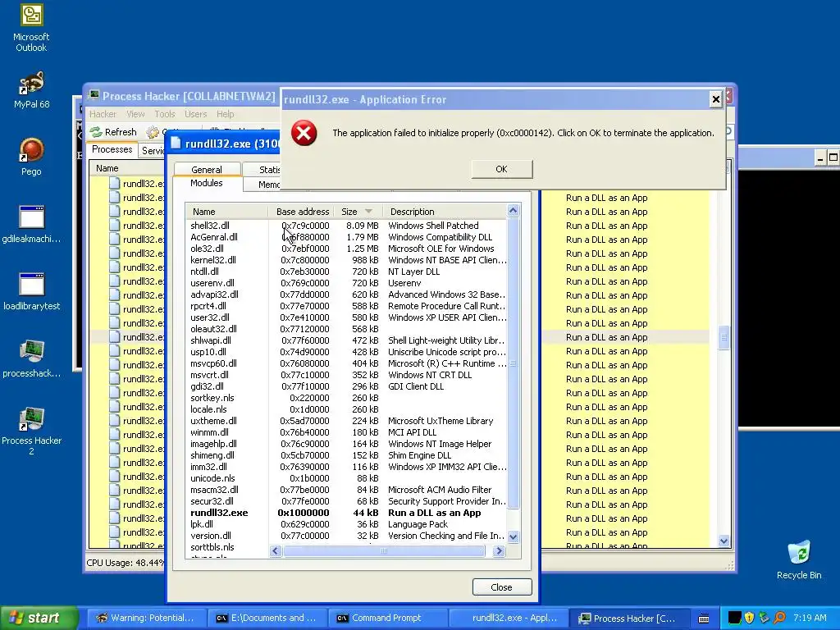Select the Modules tab
This screenshot has width=840, height=630.
tap(206, 183)
